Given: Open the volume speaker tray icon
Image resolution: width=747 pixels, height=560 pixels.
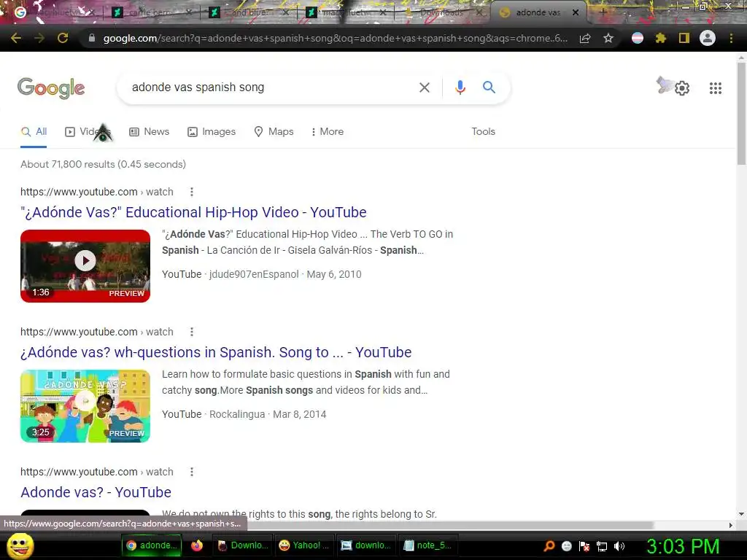Looking at the screenshot, I should click(x=619, y=545).
